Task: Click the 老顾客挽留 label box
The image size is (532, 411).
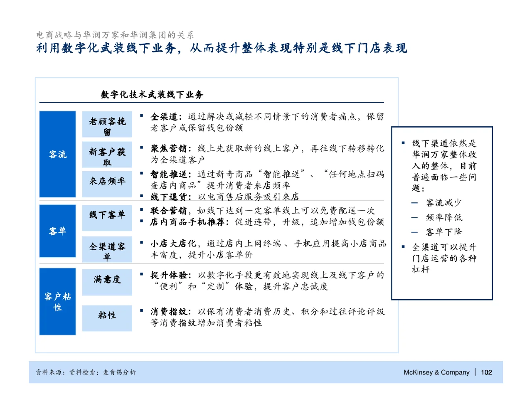Action: coord(107,123)
